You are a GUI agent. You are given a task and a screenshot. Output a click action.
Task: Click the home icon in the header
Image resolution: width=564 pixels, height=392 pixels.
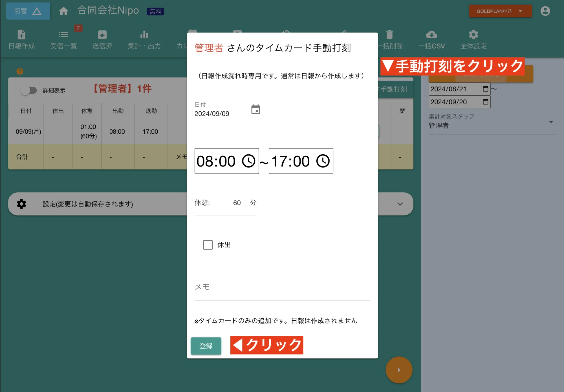coord(63,11)
